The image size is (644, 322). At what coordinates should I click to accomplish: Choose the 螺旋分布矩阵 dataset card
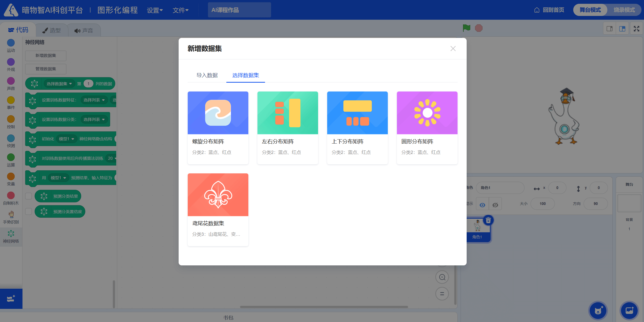(218, 128)
